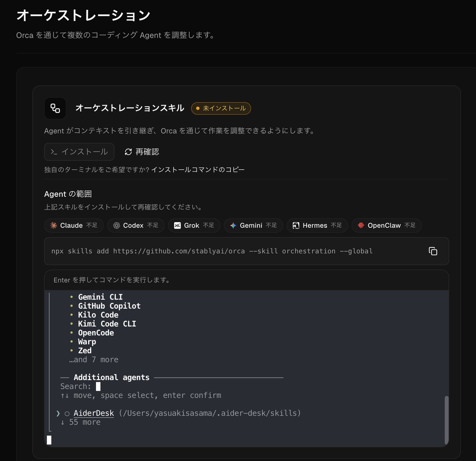Click 'Gemini CLI' in the terminal list

click(100, 297)
